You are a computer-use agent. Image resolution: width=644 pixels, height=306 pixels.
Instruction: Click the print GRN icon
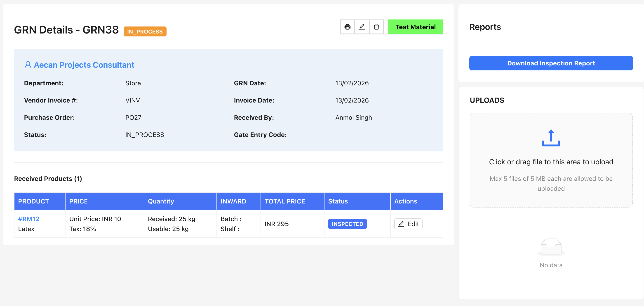pos(347,27)
